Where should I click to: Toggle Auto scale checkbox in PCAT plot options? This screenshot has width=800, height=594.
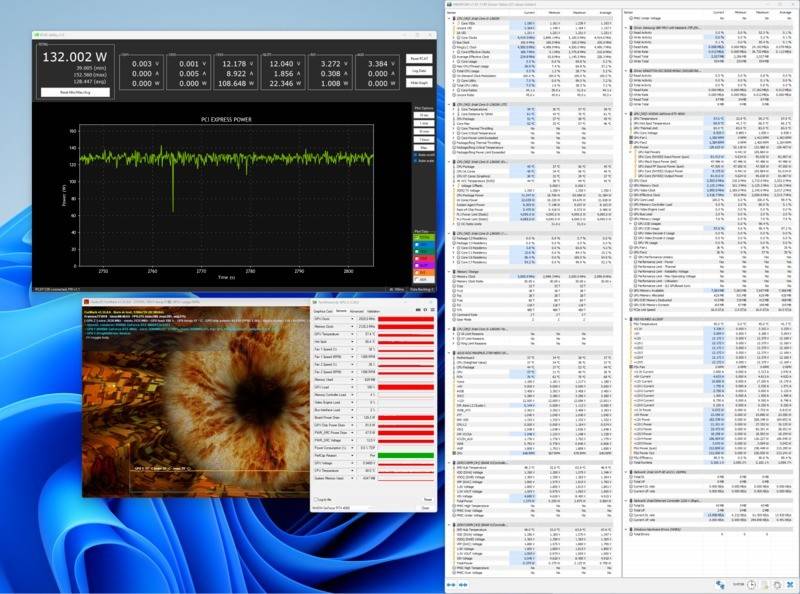tap(415, 161)
